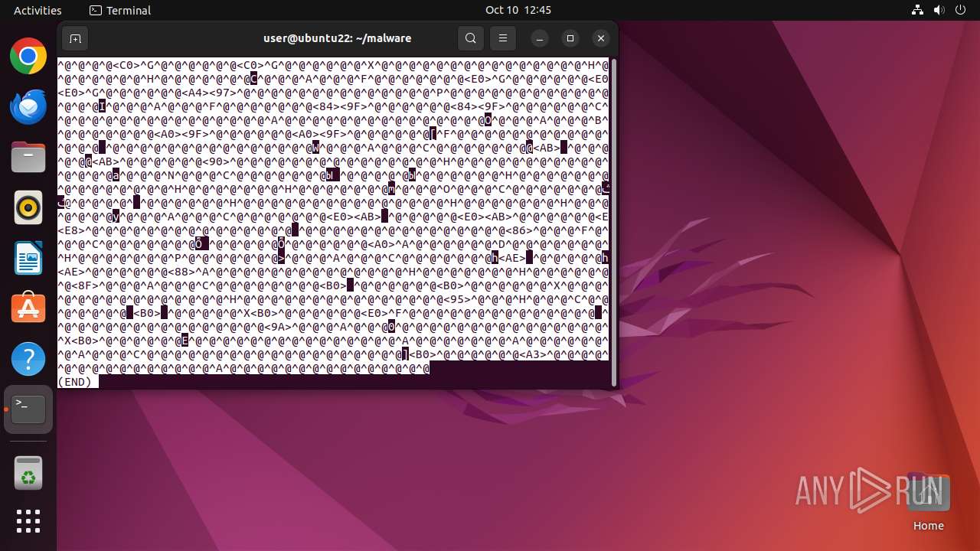Viewport: 980px width, 551px height.
Task: Launch Google Chrome from the dock
Action: pyautogui.click(x=28, y=57)
